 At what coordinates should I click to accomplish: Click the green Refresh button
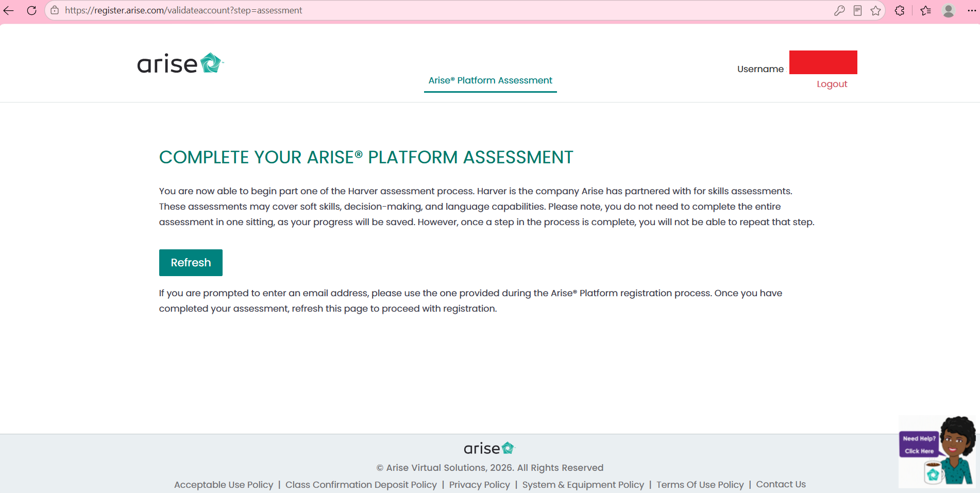pyautogui.click(x=191, y=263)
